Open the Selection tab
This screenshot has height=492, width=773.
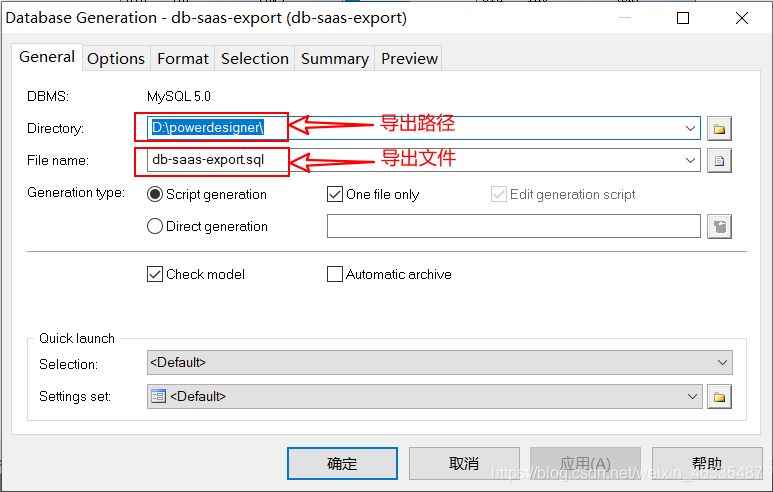(255, 59)
